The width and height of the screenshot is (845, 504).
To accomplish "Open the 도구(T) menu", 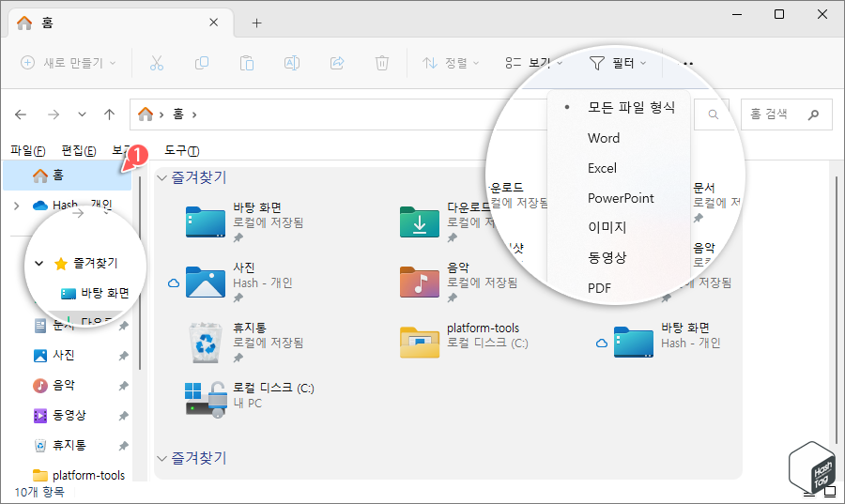I will (x=181, y=151).
